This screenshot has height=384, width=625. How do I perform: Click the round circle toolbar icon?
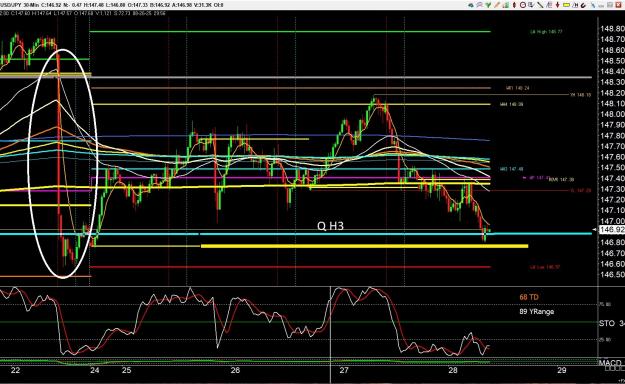(523, 5)
